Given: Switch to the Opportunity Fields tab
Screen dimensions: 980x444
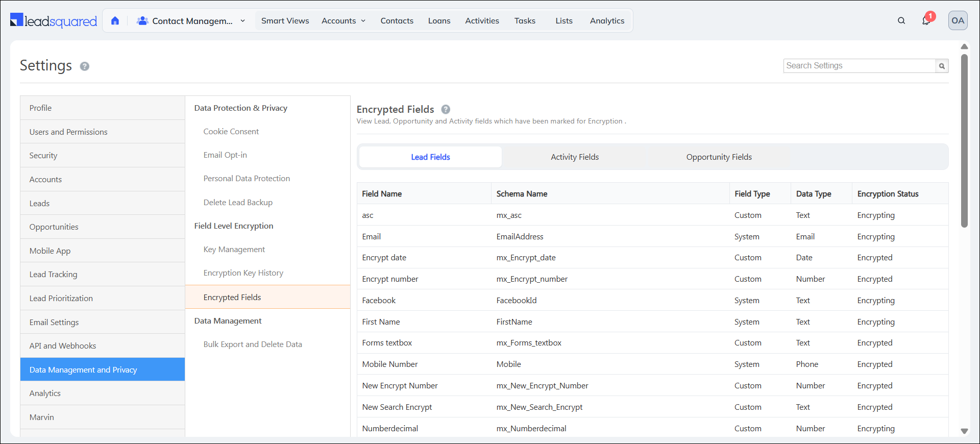Looking at the screenshot, I should point(719,157).
